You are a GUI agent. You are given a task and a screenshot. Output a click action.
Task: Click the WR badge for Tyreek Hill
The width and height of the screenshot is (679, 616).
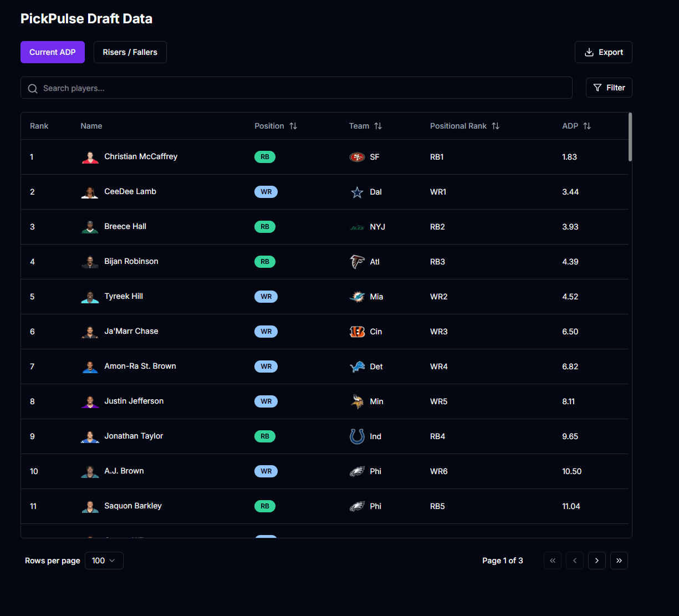(x=266, y=297)
